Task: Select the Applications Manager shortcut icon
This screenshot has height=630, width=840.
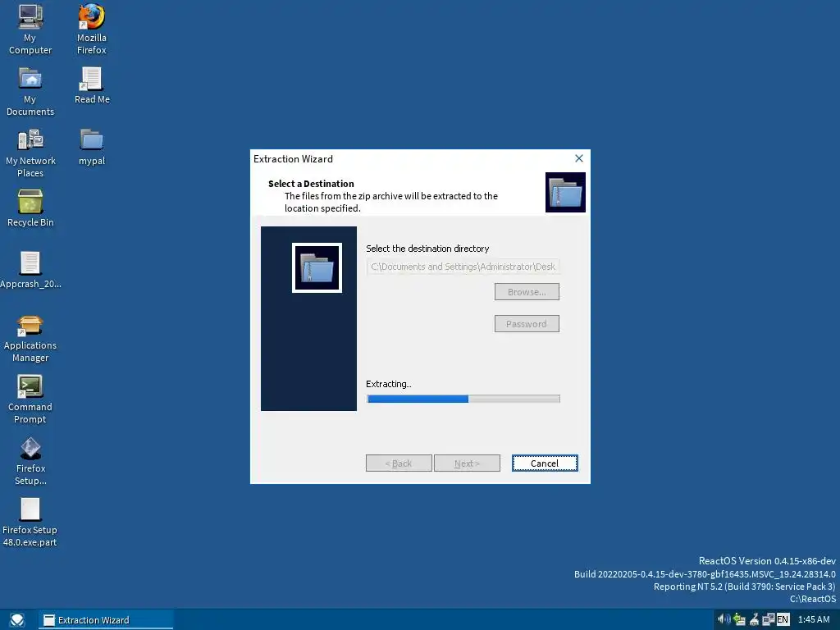Action: click(x=30, y=339)
